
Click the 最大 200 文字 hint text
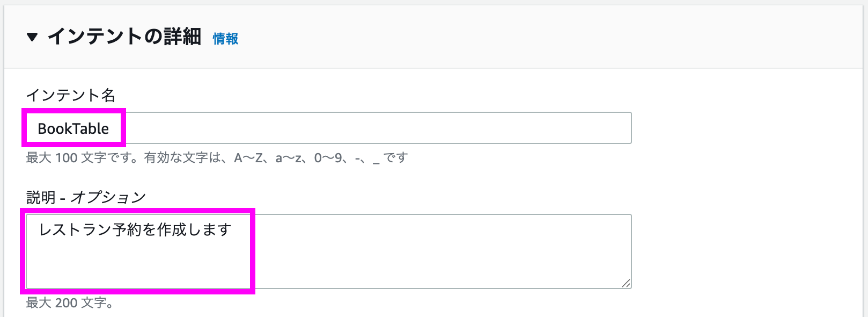coord(70,303)
